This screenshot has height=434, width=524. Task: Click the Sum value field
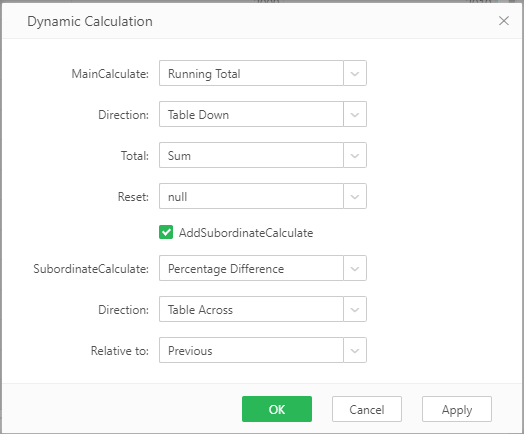tap(251, 155)
